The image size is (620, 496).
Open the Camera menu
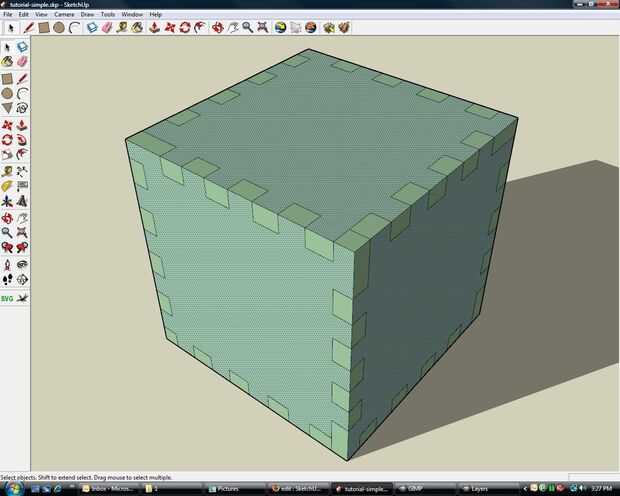click(64, 15)
